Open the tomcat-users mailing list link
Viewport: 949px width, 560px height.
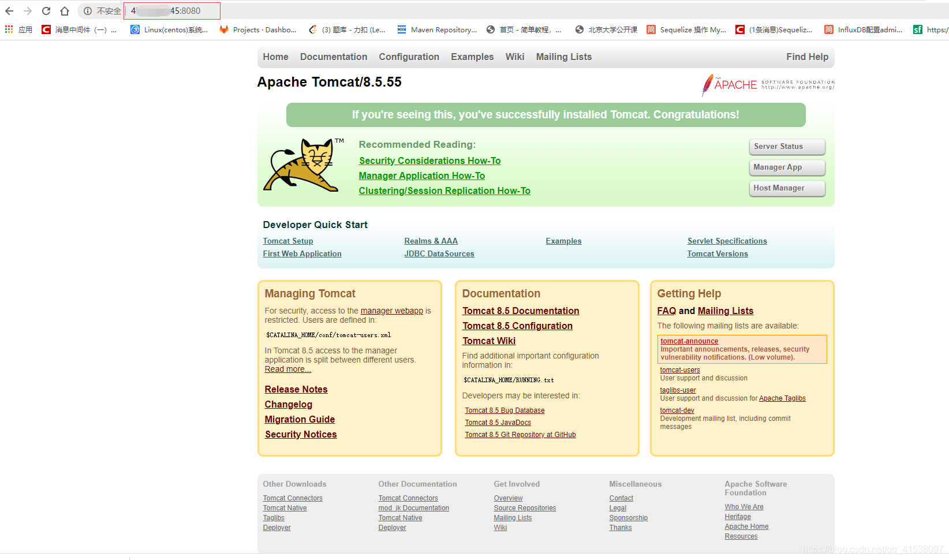(x=679, y=370)
